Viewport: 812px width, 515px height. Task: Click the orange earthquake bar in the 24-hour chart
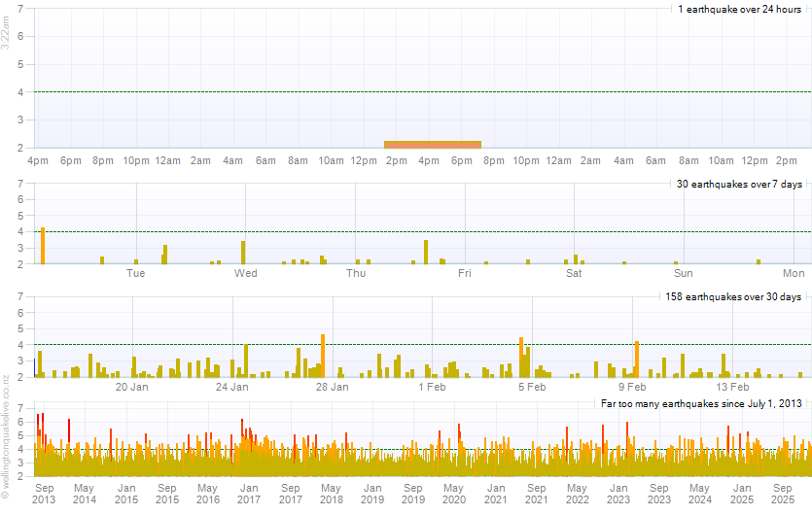pyautogui.click(x=433, y=144)
